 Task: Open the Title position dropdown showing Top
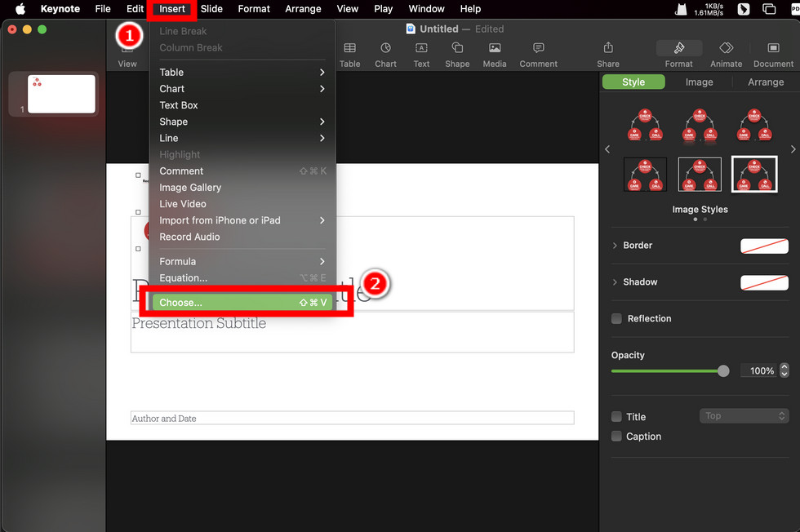point(744,415)
